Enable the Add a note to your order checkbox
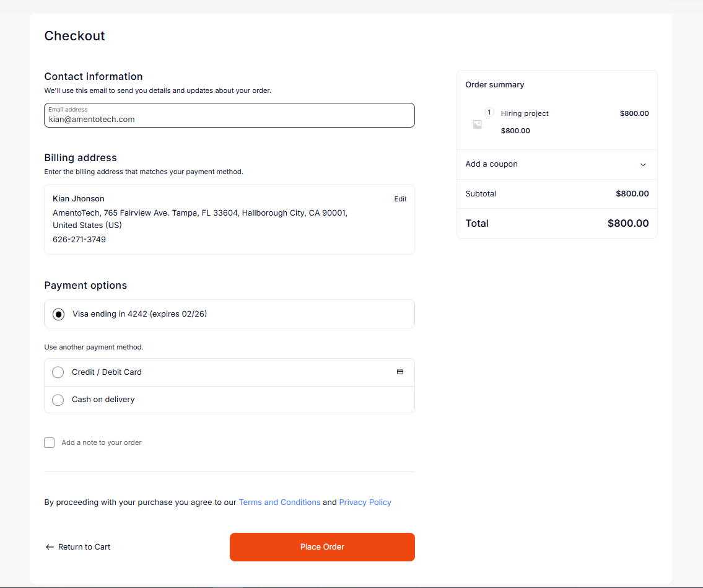703x588 pixels. click(x=50, y=442)
